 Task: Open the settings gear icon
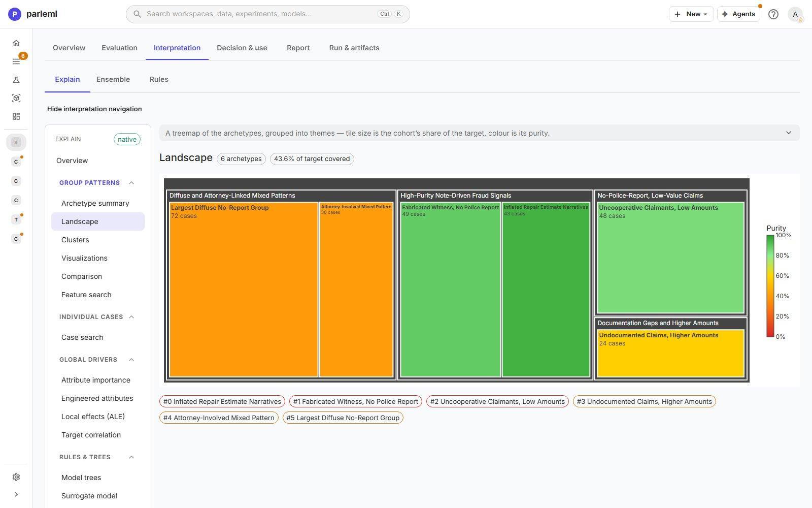pos(16,477)
